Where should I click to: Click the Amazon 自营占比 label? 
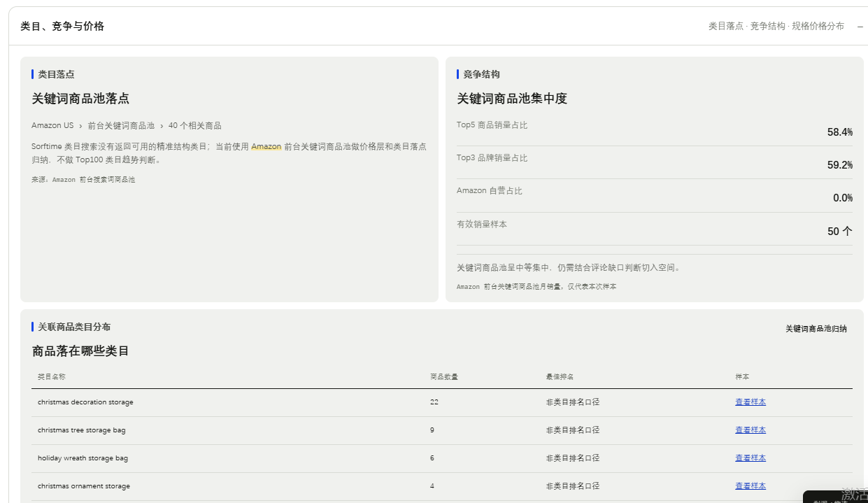490,191
